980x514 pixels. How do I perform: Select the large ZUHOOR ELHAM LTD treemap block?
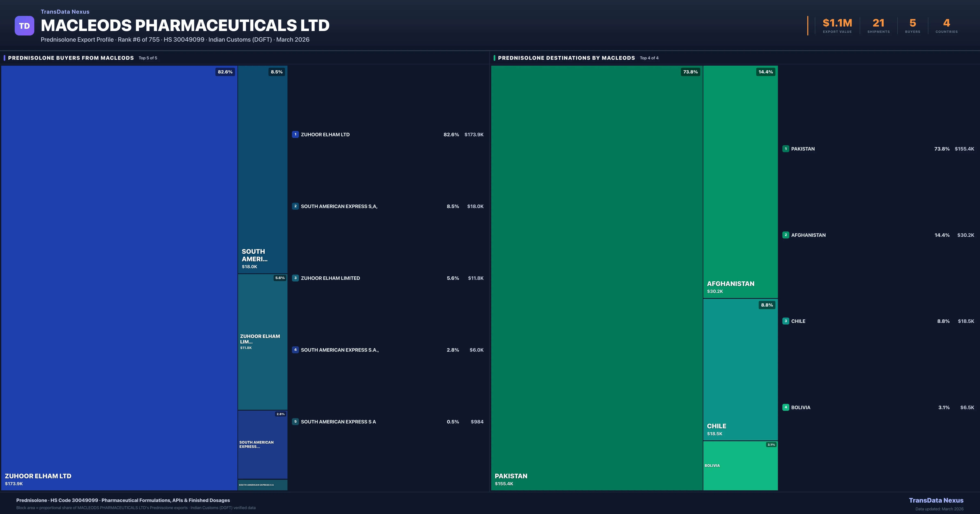(x=119, y=278)
